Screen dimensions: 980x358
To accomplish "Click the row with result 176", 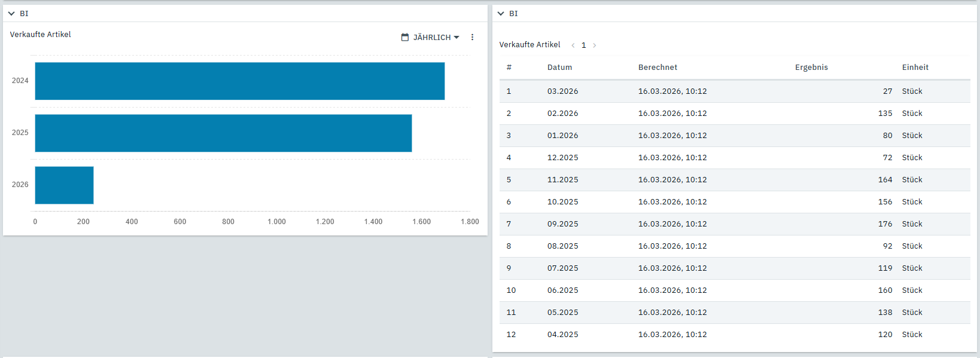I will pos(734,224).
